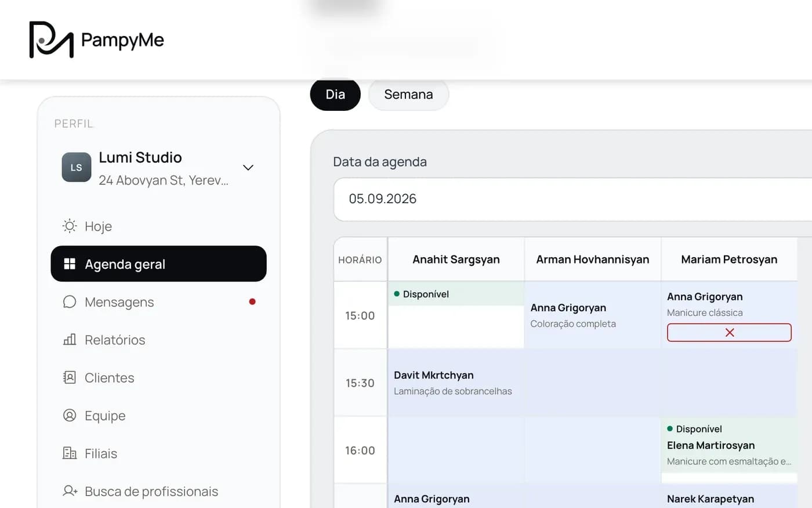Screen dimensions: 812x508
Task: Open Elena Martirosyan manicure appointment
Action: coord(729,453)
